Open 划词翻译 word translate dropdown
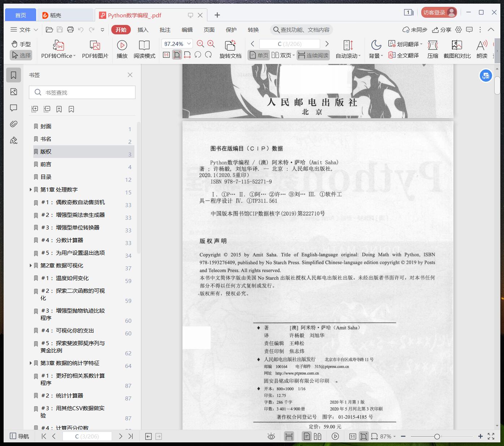 pos(405,44)
